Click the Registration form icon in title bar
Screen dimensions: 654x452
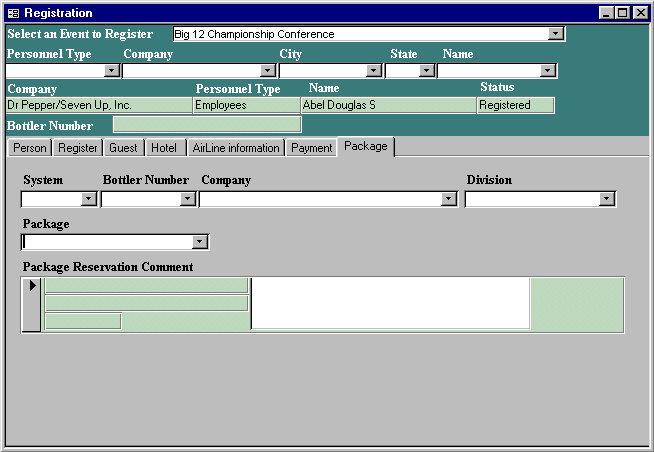[13, 13]
